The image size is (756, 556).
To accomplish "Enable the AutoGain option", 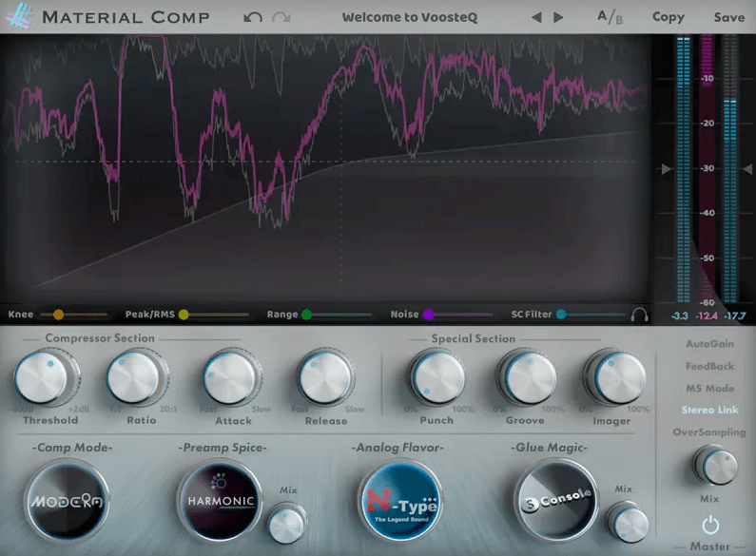I will pos(709,344).
